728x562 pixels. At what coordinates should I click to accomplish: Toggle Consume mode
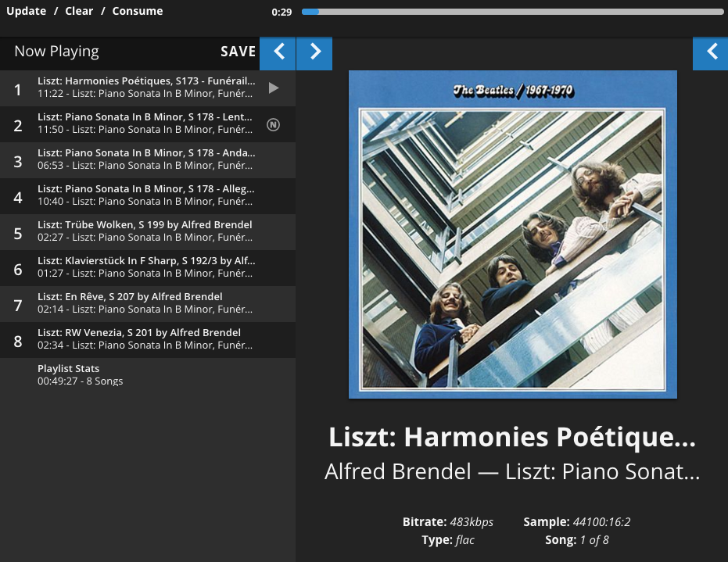tap(138, 11)
